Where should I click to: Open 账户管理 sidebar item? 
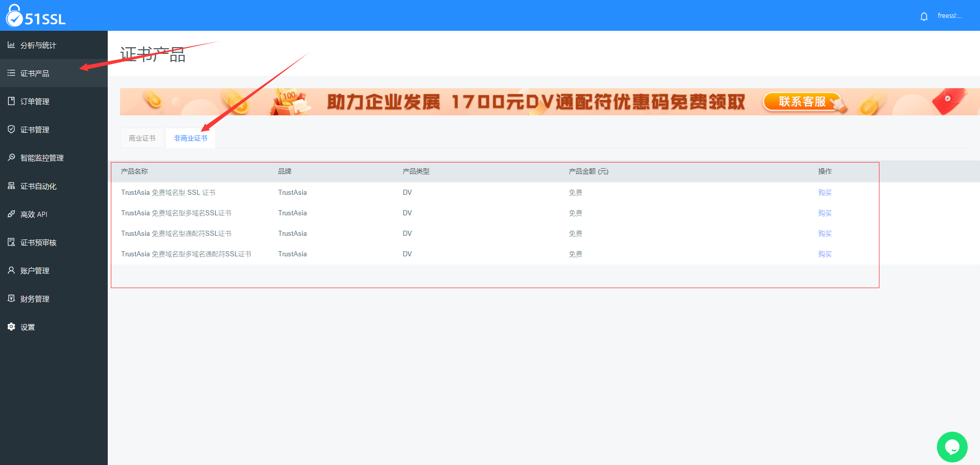[54, 271]
